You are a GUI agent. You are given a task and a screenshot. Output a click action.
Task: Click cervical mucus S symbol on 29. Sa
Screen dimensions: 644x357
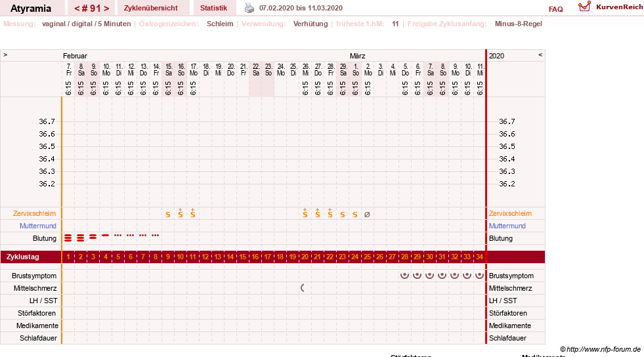[343, 215]
